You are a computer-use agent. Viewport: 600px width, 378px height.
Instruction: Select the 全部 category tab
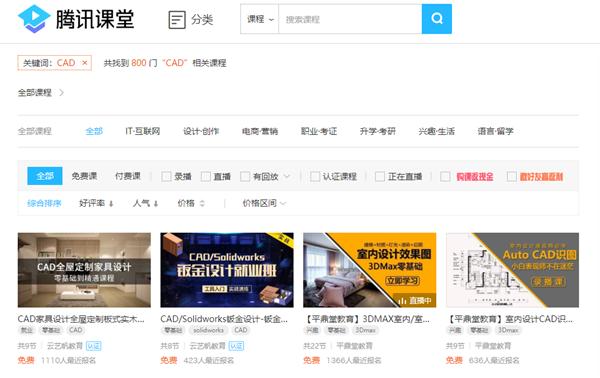[94, 131]
